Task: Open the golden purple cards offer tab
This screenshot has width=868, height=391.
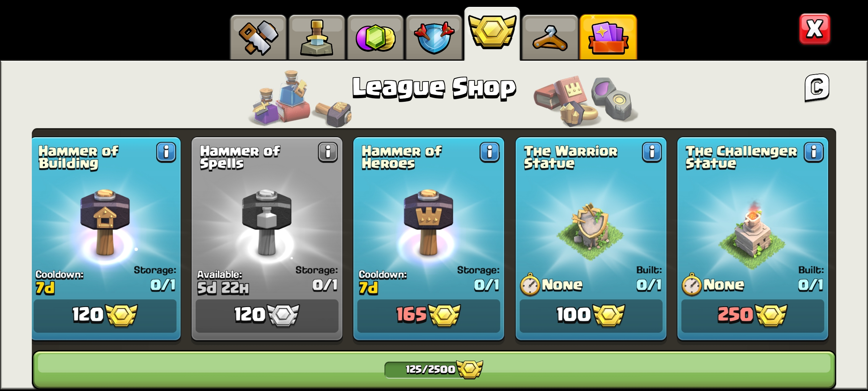Action: (608, 37)
